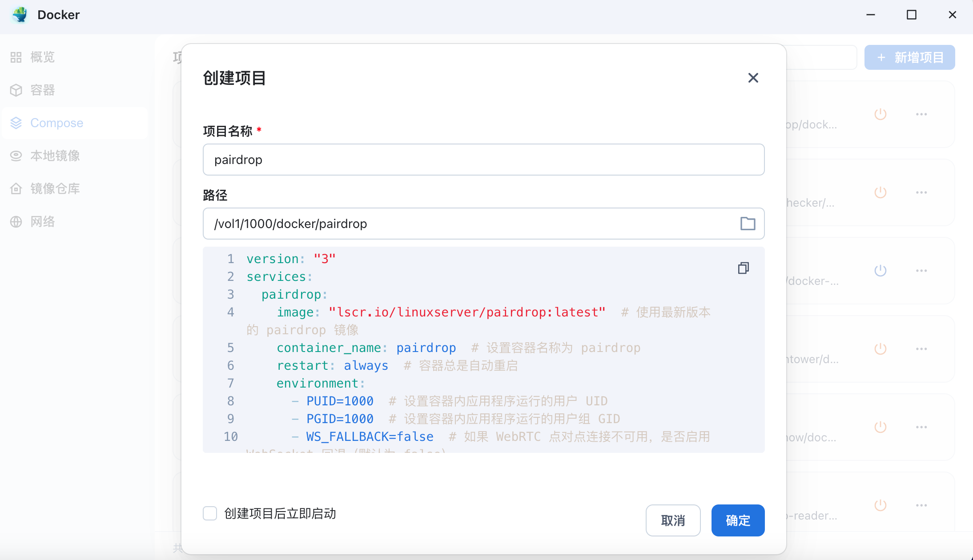Click the services: code line
The image size is (973, 560).
click(280, 276)
